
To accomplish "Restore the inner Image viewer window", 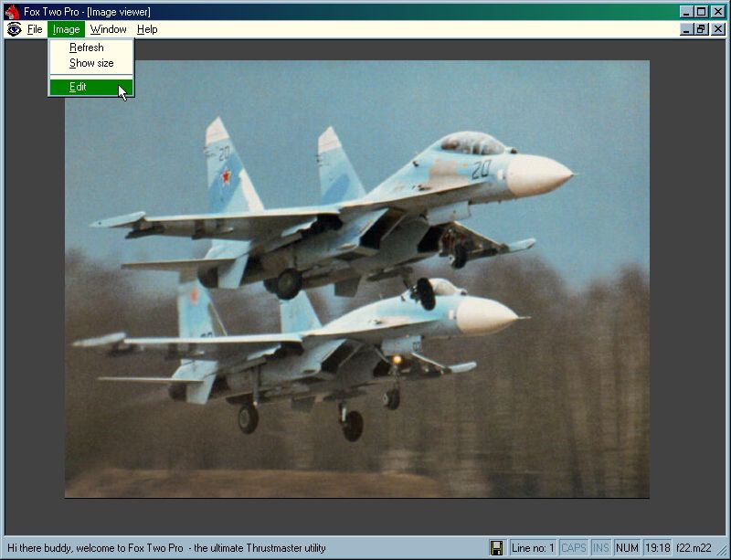I will coord(702,29).
